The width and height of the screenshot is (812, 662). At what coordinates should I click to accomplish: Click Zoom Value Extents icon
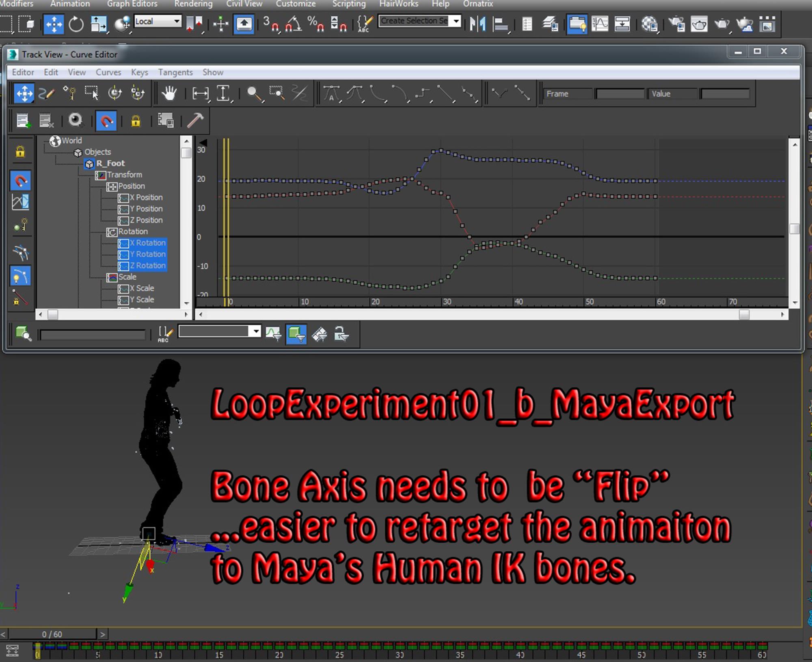click(x=223, y=93)
